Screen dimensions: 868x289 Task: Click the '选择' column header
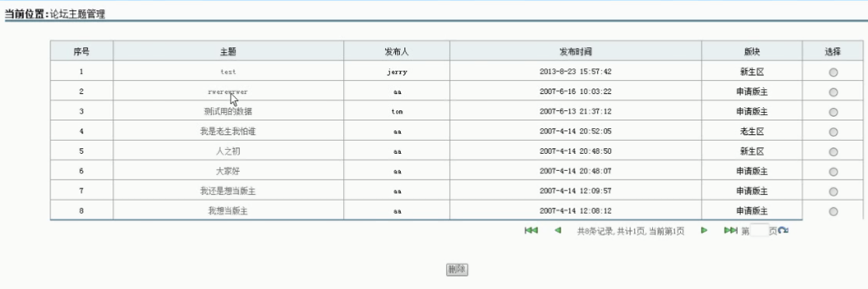[832, 51]
